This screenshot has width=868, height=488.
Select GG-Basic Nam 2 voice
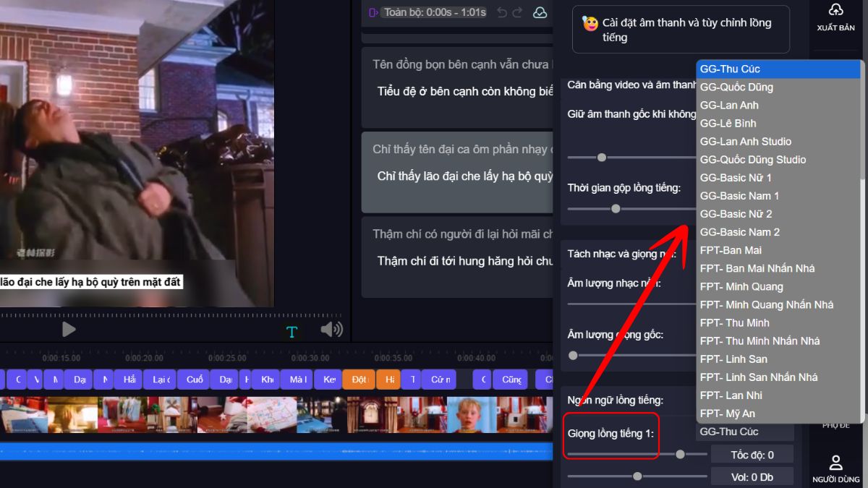(x=778, y=232)
